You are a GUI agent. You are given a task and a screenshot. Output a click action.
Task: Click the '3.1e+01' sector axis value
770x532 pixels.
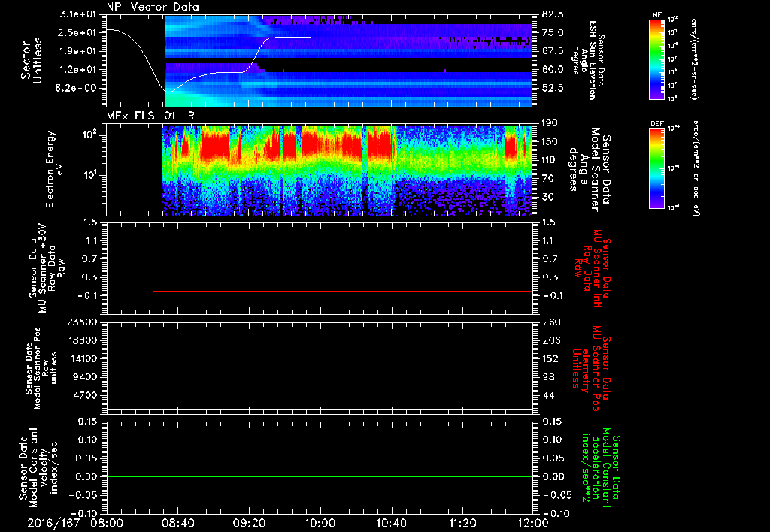tap(78, 14)
